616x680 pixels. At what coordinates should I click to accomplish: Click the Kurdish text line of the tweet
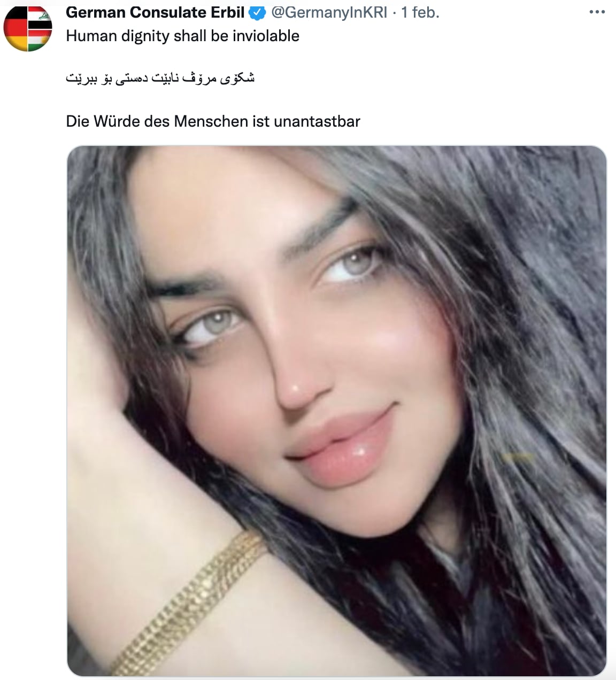[x=160, y=79]
